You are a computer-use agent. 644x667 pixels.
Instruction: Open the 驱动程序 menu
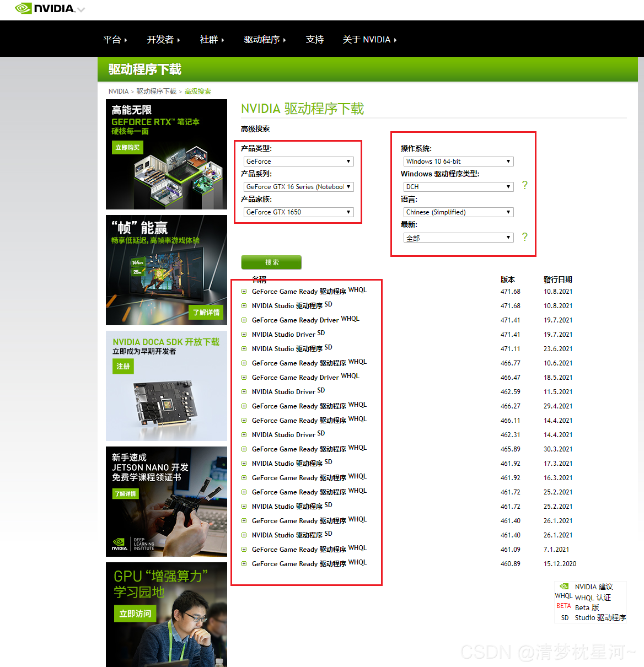click(x=265, y=40)
